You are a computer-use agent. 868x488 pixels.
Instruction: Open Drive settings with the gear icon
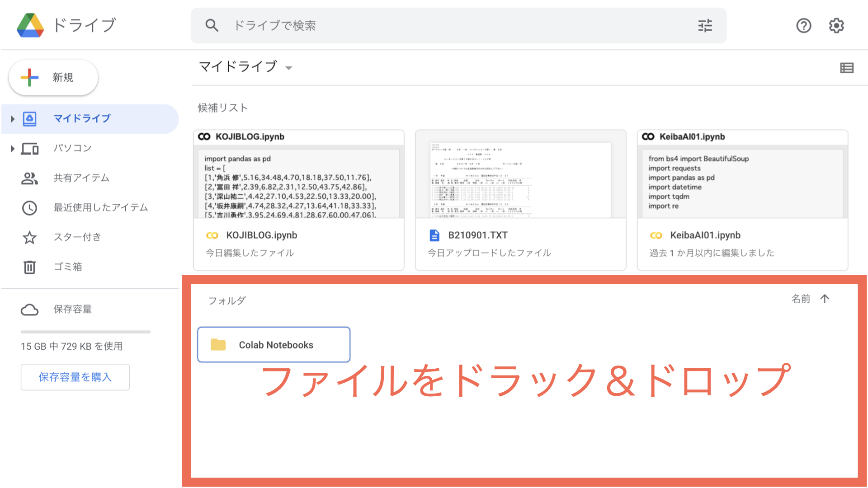point(836,26)
